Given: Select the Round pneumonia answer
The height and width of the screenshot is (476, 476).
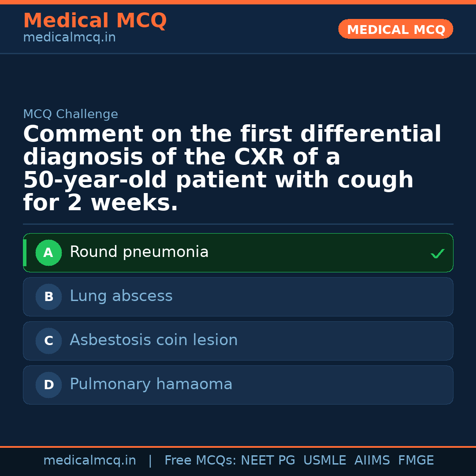Looking at the screenshot, I should point(139,252).
